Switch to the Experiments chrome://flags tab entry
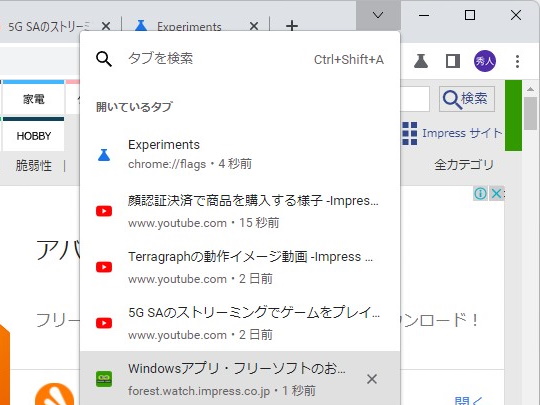The width and height of the screenshot is (540, 405). pyautogui.click(x=240, y=154)
